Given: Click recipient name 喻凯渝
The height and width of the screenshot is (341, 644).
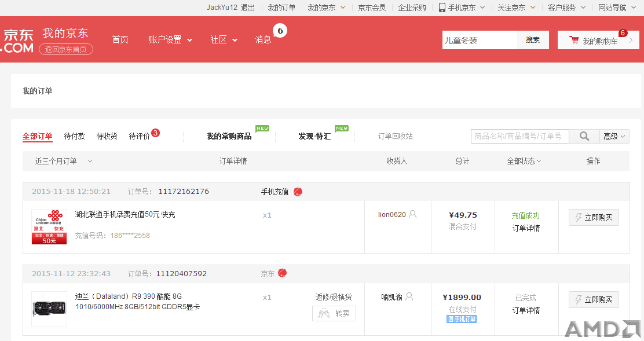Looking at the screenshot, I should (392, 297).
